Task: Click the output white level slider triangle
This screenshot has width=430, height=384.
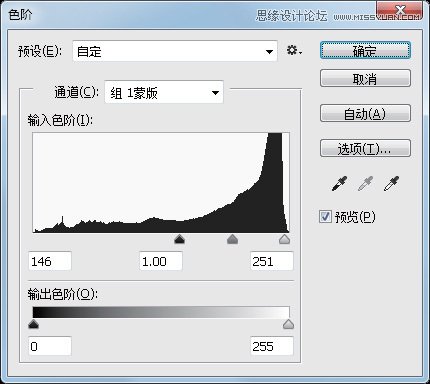Action: point(288,324)
